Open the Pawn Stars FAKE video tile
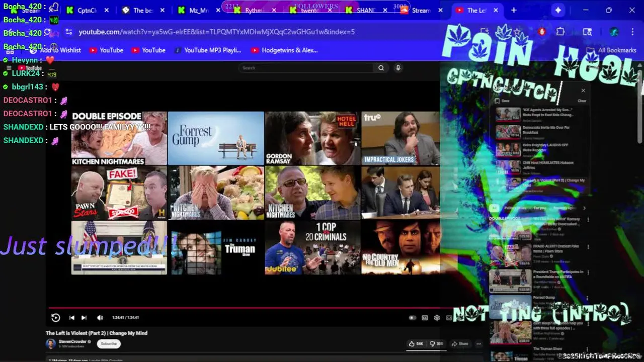The height and width of the screenshot is (362, 644). (x=119, y=193)
